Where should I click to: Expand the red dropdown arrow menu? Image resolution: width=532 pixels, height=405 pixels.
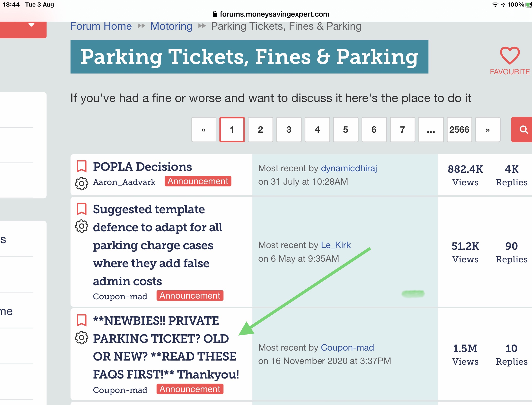(x=31, y=25)
